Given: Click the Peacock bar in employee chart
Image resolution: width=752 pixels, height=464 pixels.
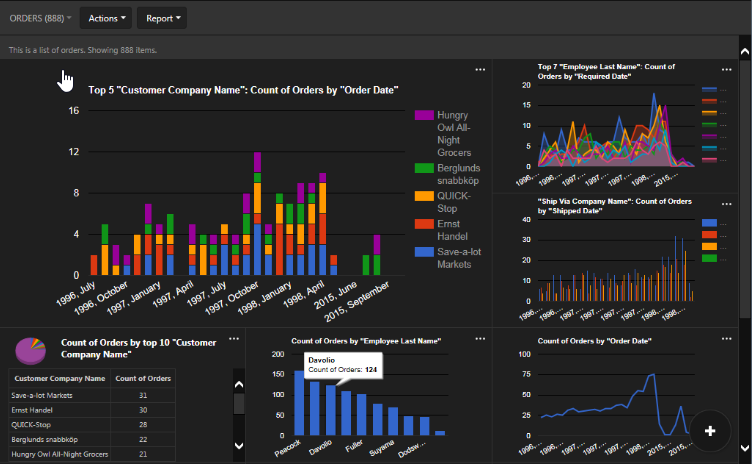Looking at the screenshot, I should coord(299,405).
